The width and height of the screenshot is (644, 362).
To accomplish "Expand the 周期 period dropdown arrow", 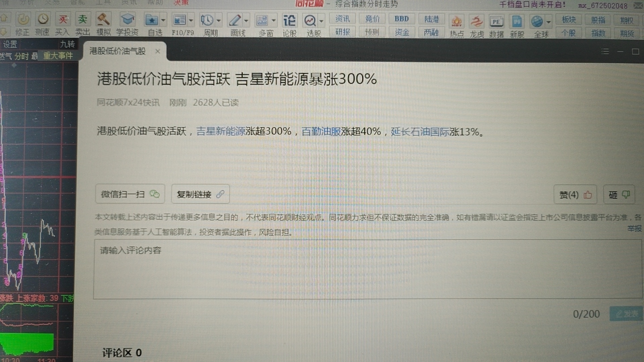I will [219, 21].
